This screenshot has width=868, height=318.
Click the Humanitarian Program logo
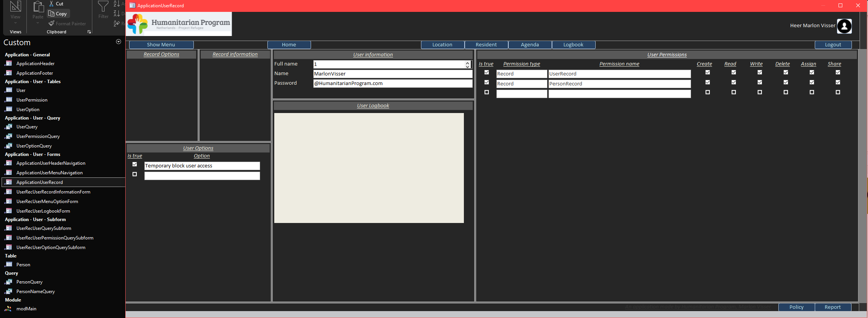pos(179,24)
